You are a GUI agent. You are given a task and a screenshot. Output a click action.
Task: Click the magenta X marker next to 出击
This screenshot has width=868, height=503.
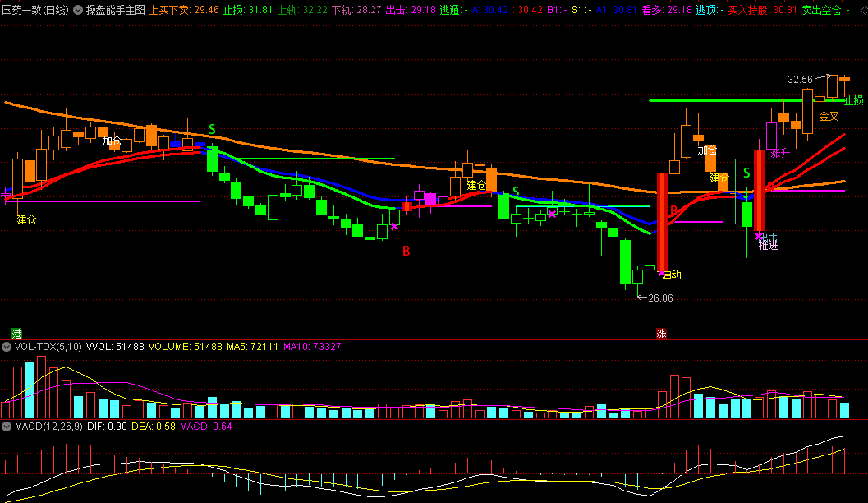(759, 237)
